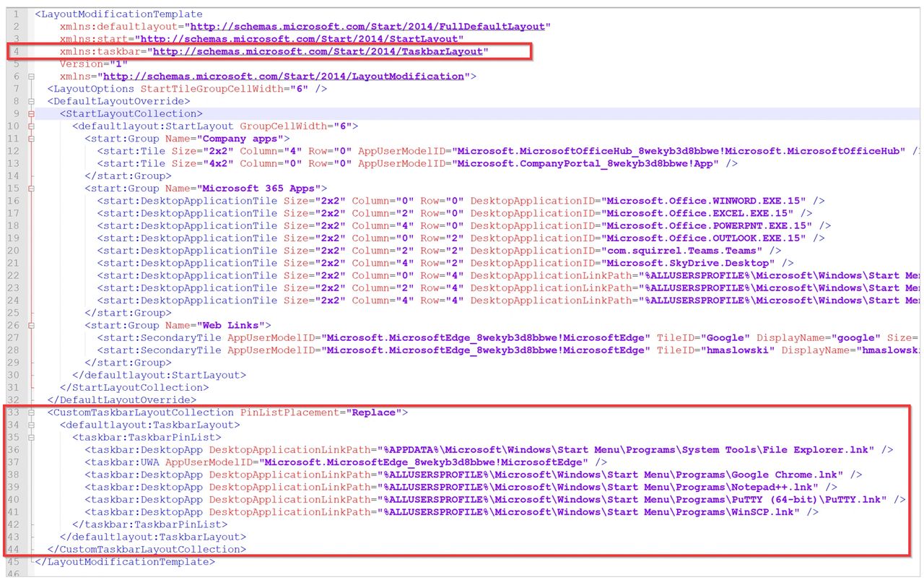Click line number 1 in the margin
This screenshot has height=580, width=924.
point(17,14)
